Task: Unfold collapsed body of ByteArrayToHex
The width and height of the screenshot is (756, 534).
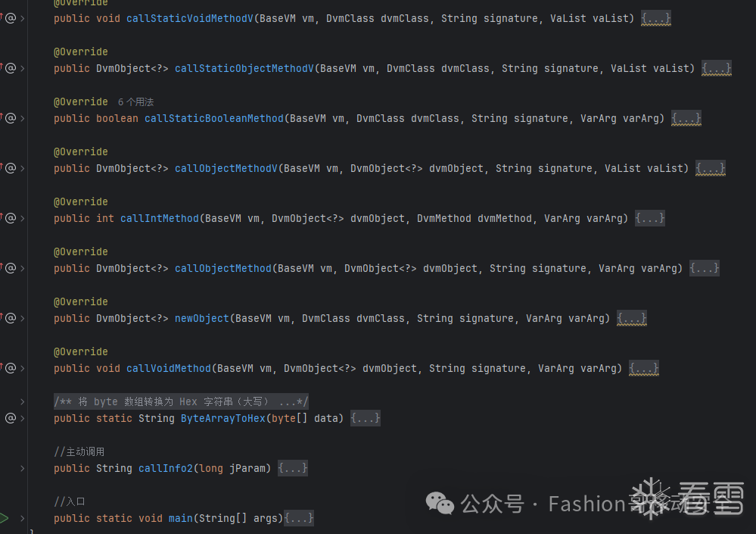Action: (365, 418)
